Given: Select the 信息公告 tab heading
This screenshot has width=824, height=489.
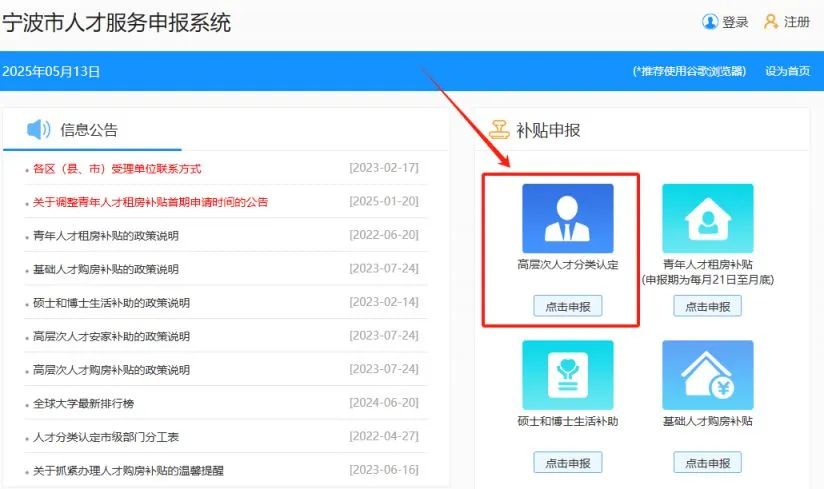Looking at the screenshot, I should coord(89,130).
